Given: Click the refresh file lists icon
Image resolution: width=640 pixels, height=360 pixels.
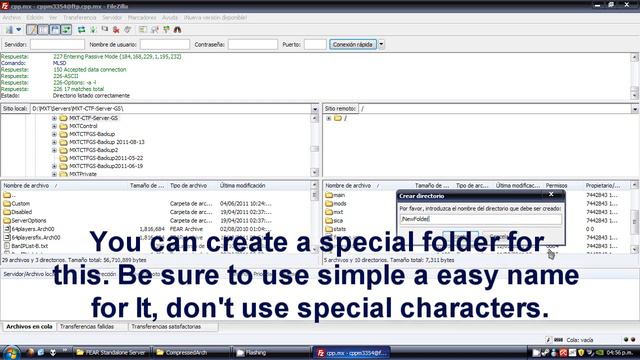Looking at the screenshot, I should (82, 29).
